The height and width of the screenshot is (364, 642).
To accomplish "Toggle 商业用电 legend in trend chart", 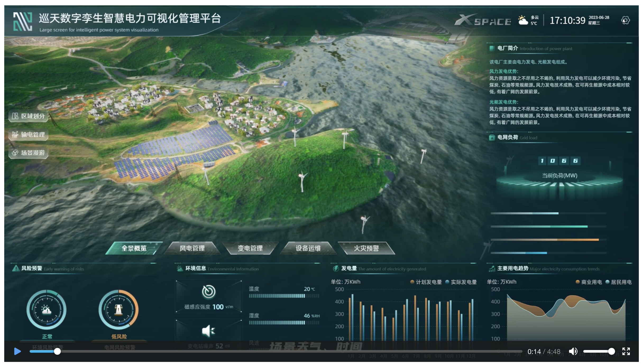I will (589, 282).
